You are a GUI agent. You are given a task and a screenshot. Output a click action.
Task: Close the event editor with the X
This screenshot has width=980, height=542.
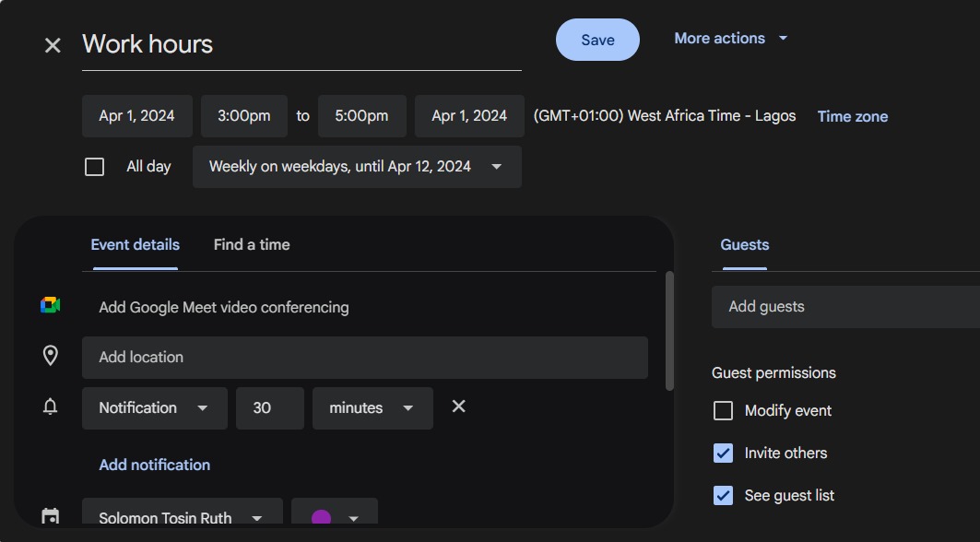(x=53, y=44)
